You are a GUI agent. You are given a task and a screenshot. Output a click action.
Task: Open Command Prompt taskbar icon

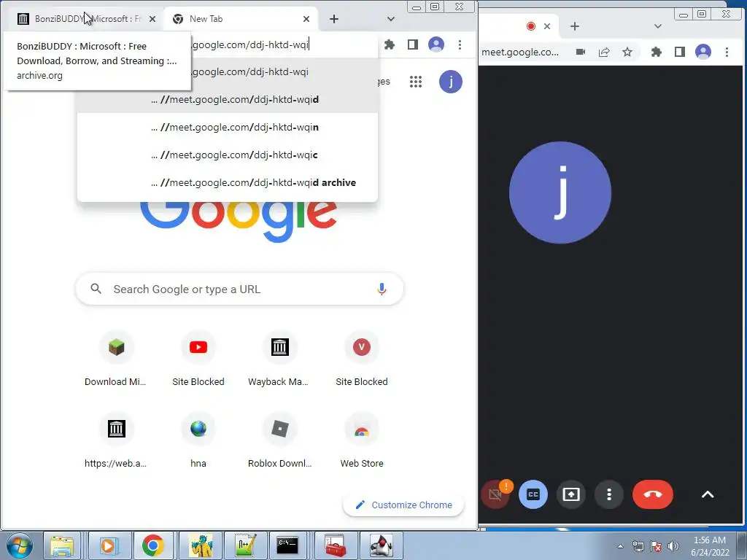[x=287, y=545]
